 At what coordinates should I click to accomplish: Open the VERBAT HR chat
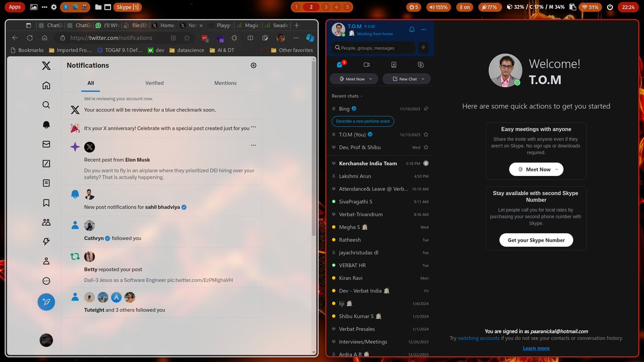point(379,265)
